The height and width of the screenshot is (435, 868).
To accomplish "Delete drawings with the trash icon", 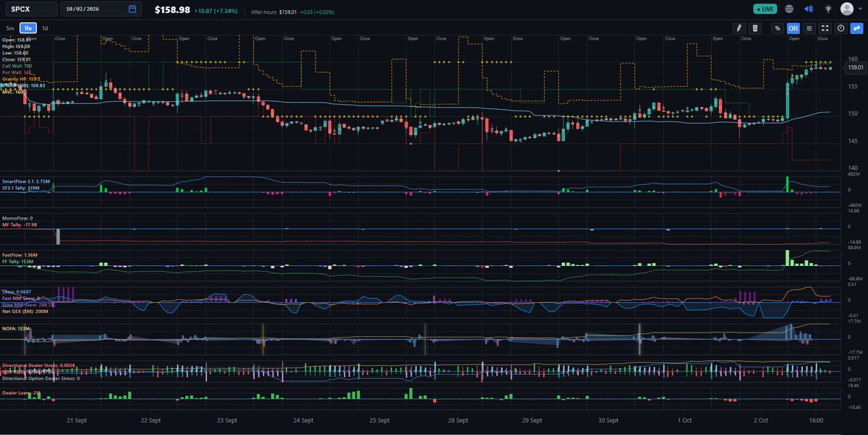I will click(x=755, y=28).
